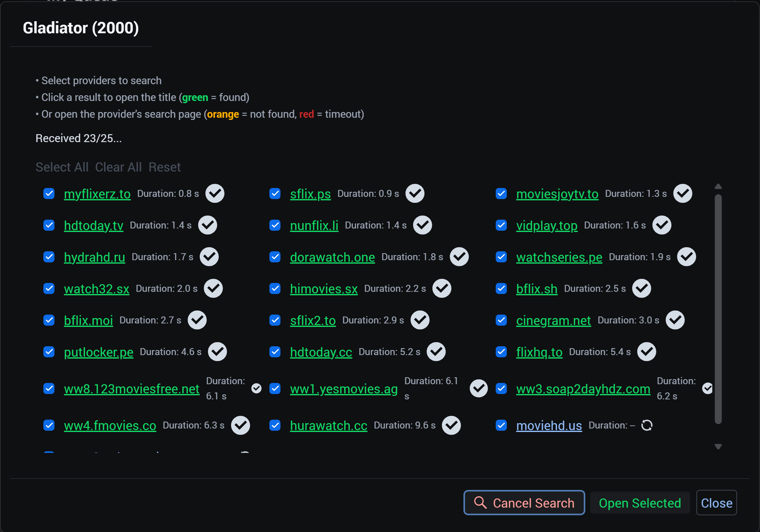Open the sflix.ps result link
Image resolution: width=760 pixels, height=532 pixels.
[x=311, y=194]
